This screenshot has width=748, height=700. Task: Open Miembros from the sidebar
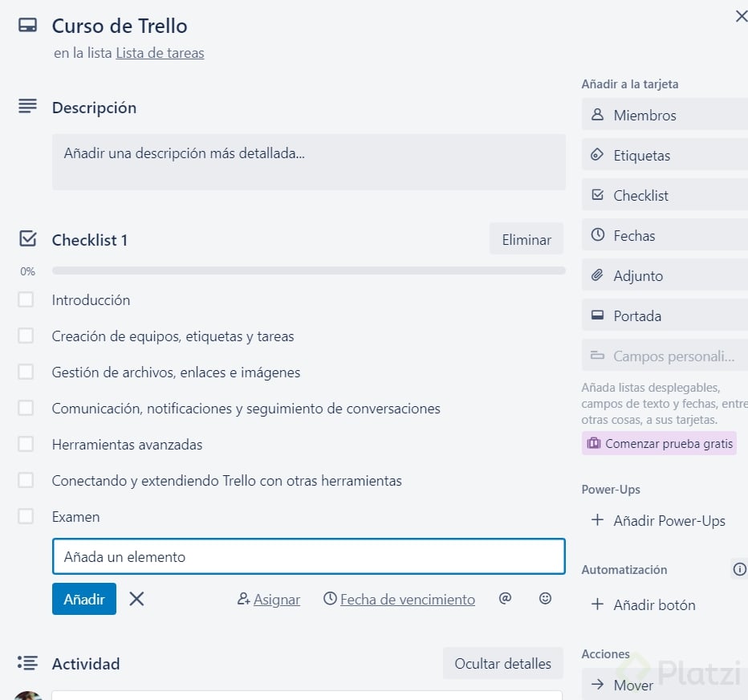(665, 115)
